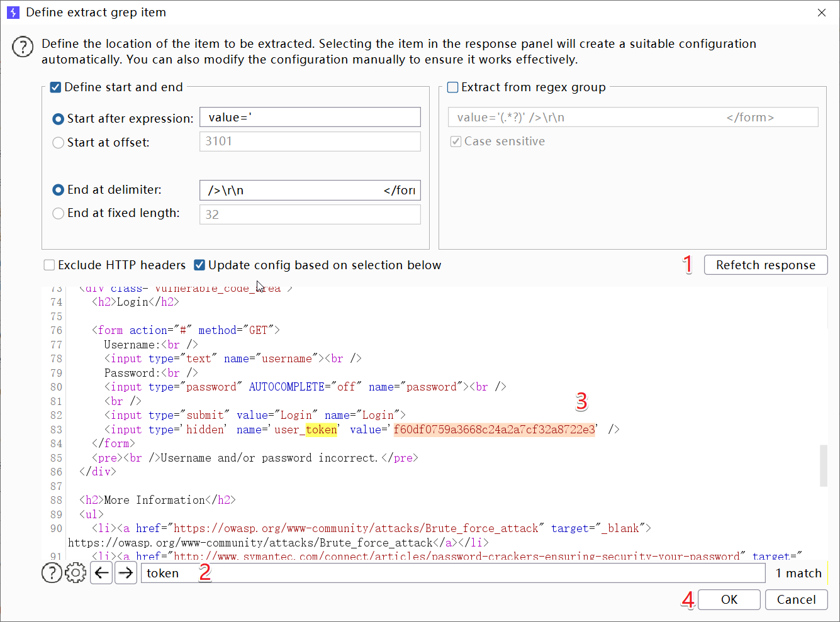Close the Define extract grep item dialog
The height and width of the screenshot is (622, 840).
point(822,13)
